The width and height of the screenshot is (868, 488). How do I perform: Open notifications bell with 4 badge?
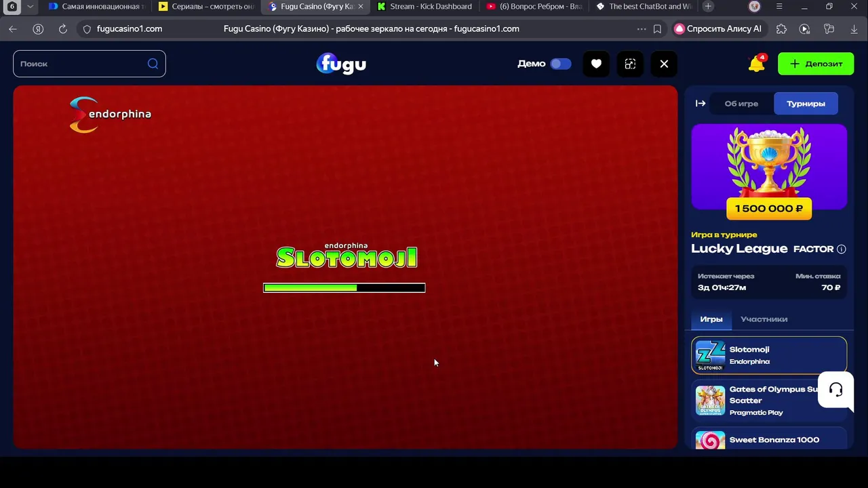pyautogui.click(x=756, y=63)
